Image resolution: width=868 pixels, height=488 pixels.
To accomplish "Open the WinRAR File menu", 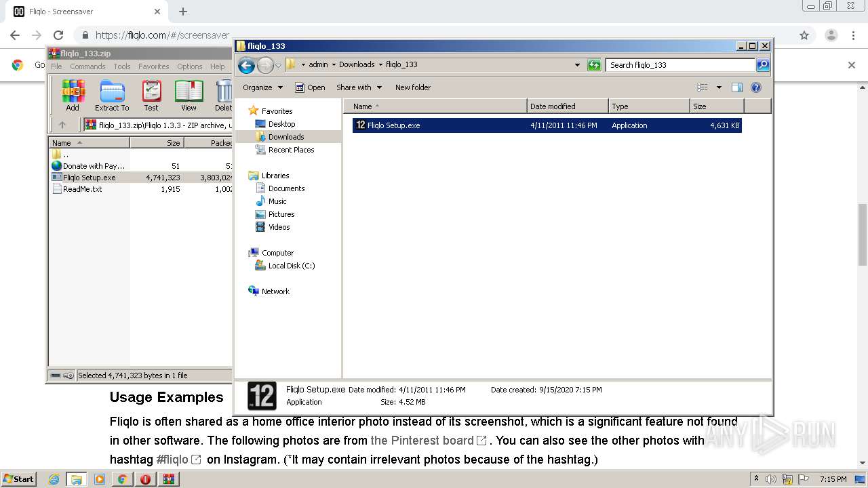I will point(56,66).
